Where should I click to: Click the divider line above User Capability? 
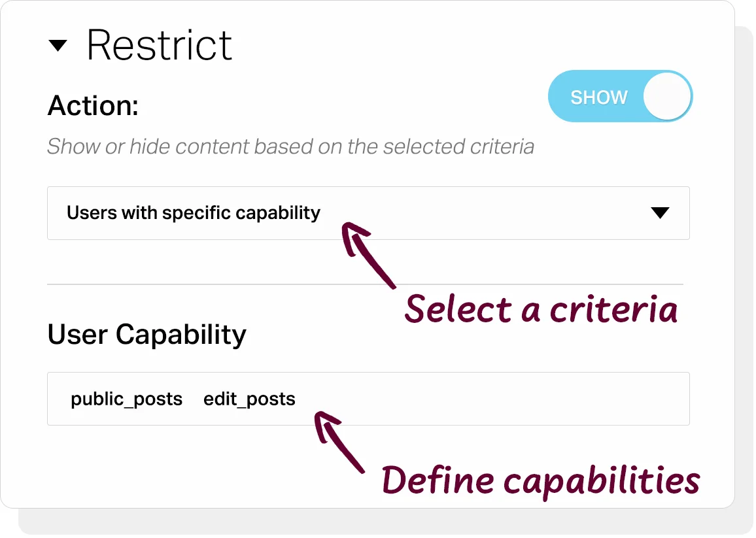coord(365,284)
